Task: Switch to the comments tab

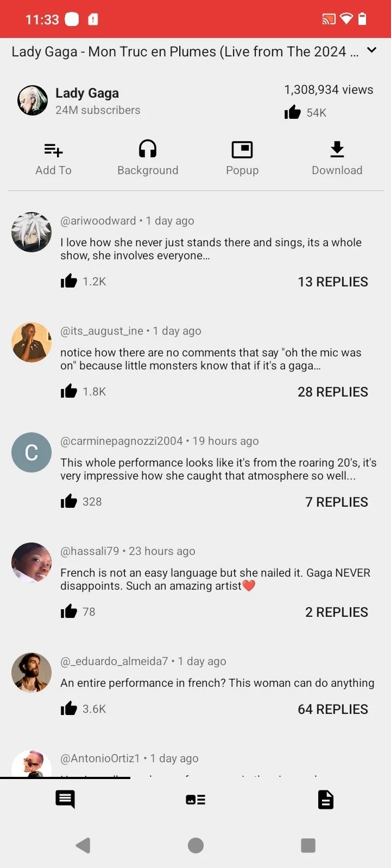Action: click(x=65, y=799)
